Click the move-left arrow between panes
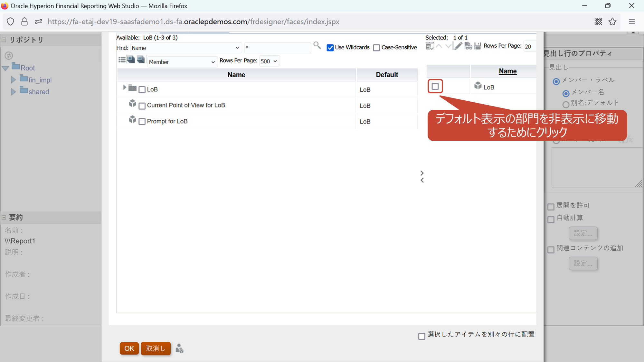 422,180
